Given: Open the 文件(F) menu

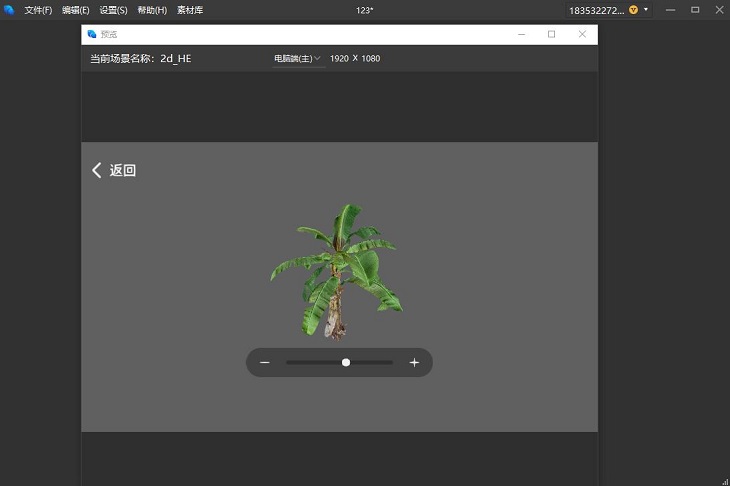Looking at the screenshot, I should (38, 10).
